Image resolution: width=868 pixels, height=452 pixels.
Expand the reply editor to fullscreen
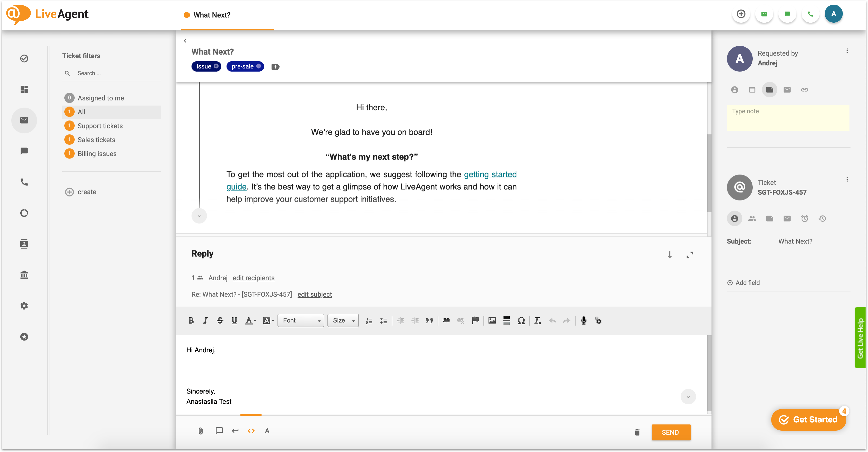pyautogui.click(x=690, y=255)
